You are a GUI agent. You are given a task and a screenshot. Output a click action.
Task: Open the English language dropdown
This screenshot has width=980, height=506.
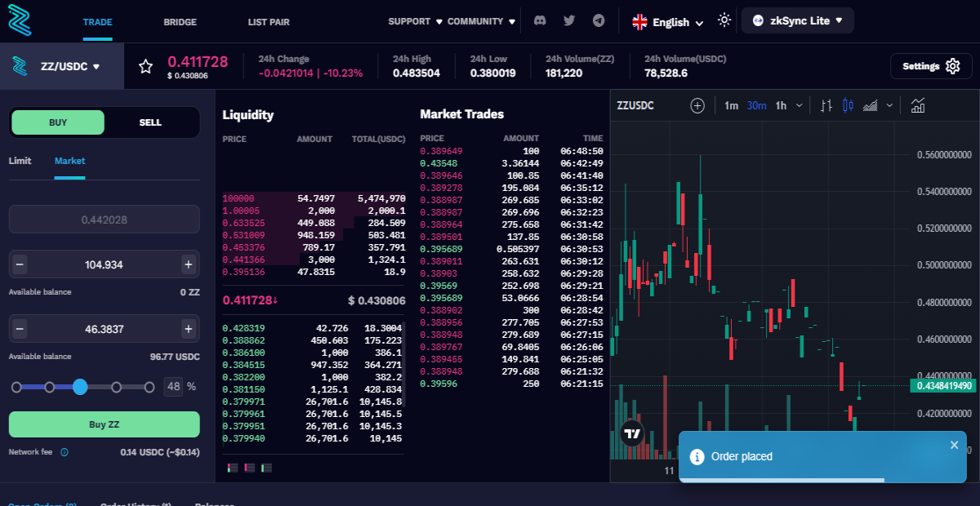pyautogui.click(x=667, y=22)
